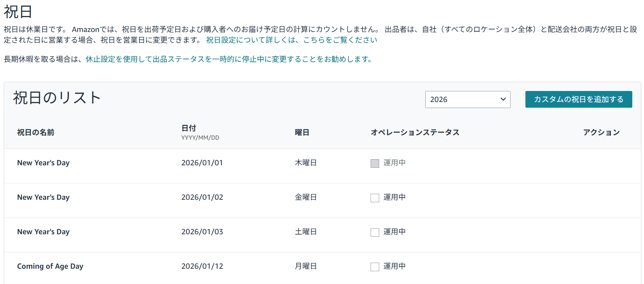
Task: Open the 2026 year dropdown
Action: coord(467,100)
